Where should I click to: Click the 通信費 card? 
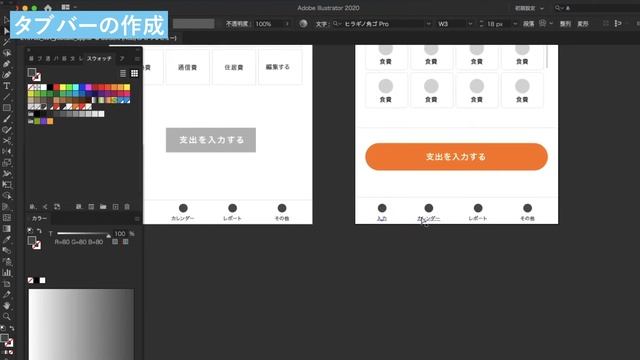click(187, 67)
